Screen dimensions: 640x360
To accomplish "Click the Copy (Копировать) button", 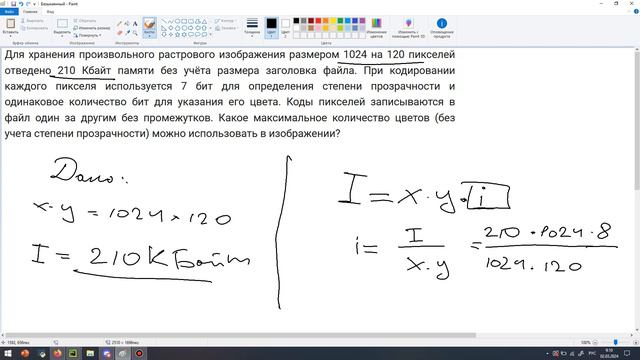I will click(34, 28).
